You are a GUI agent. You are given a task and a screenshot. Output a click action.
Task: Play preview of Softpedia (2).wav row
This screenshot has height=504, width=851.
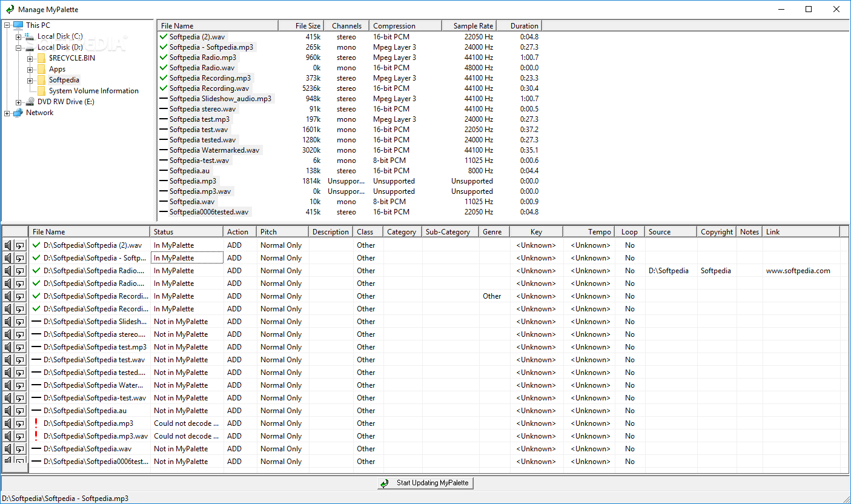8,245
